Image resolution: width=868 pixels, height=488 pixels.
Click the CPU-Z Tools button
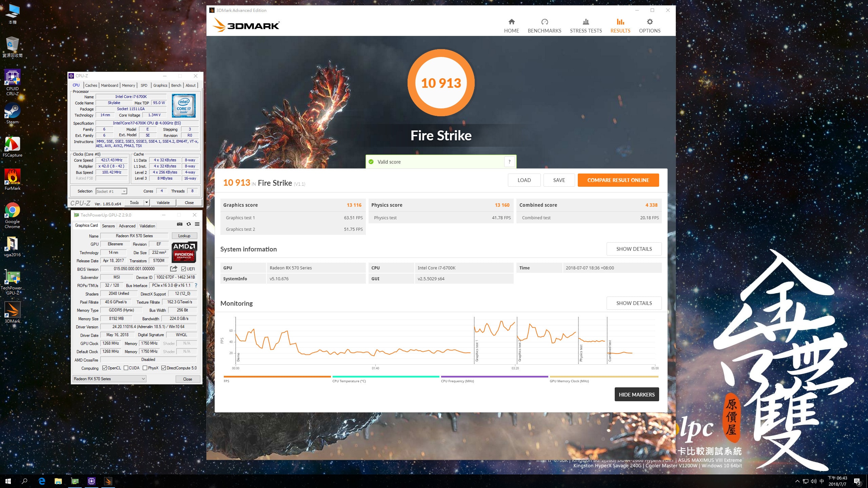pyautogui.click(x=134, y=203)
